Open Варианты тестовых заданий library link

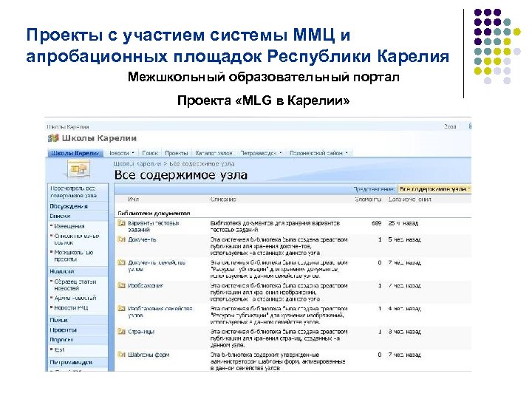[x=154, y=226]
